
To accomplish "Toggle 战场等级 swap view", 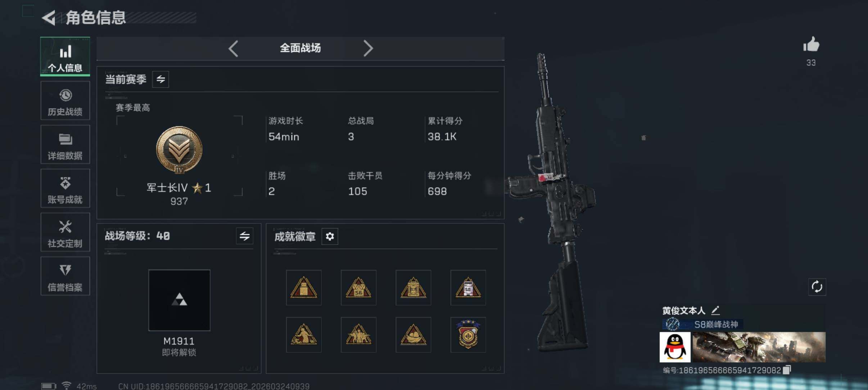I will click(x=245, y=236).
